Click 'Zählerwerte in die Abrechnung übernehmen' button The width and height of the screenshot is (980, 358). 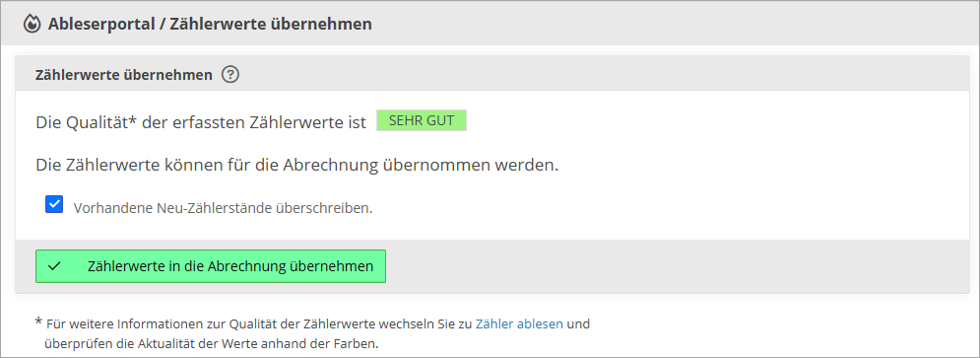(211, 266)
